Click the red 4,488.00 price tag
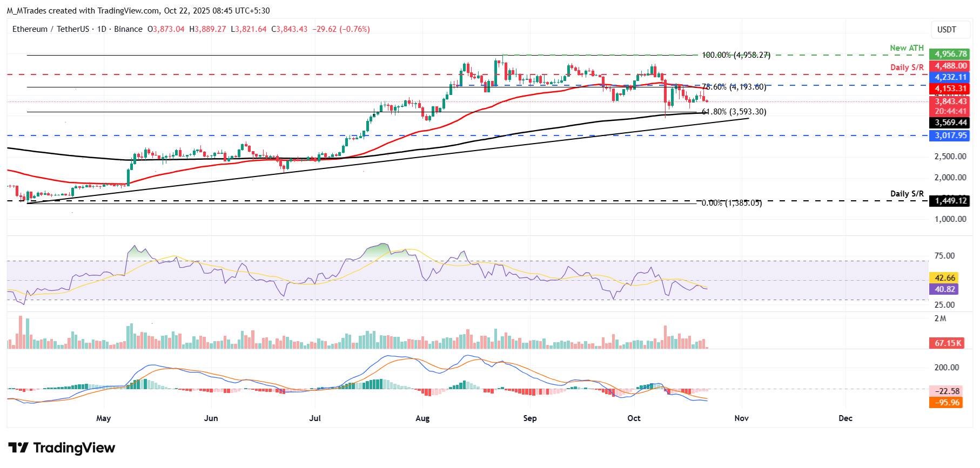 (x=950, y=66)
